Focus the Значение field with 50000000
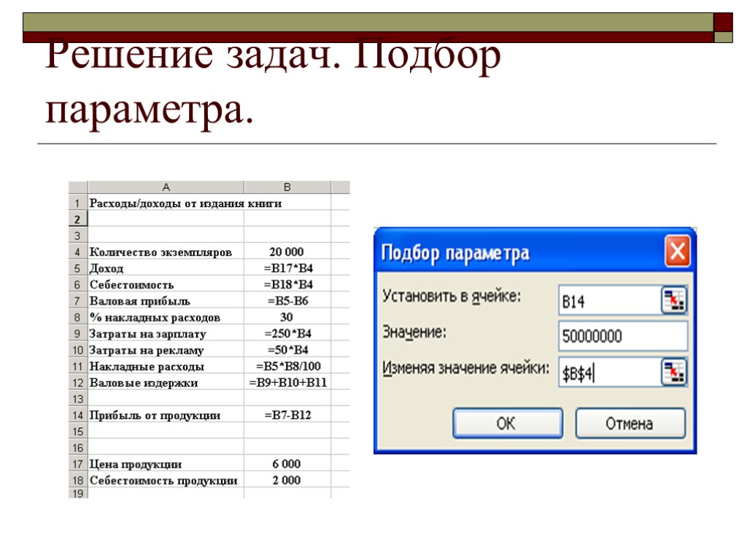Image resolution: width=747 pixels, height=560 pixels. coord(623,336)
